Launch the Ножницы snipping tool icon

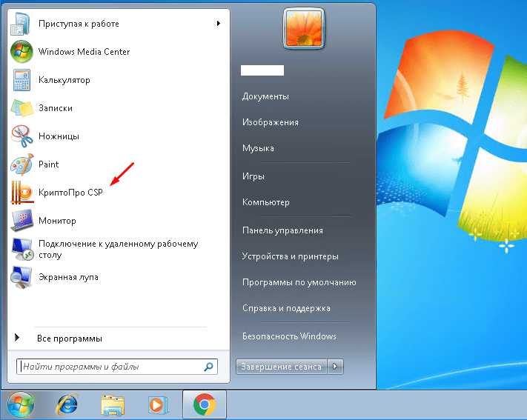(x=21, y=136)
